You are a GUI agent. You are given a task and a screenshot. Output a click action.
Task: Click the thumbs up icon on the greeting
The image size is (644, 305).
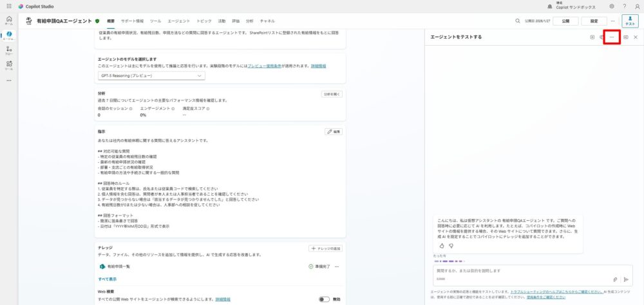click(442, 245)
